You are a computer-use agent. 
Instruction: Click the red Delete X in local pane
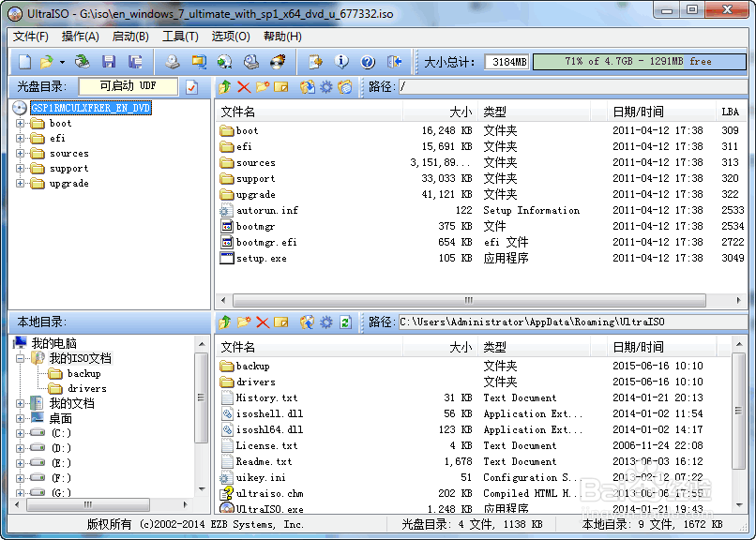click(x=263, y=322)
